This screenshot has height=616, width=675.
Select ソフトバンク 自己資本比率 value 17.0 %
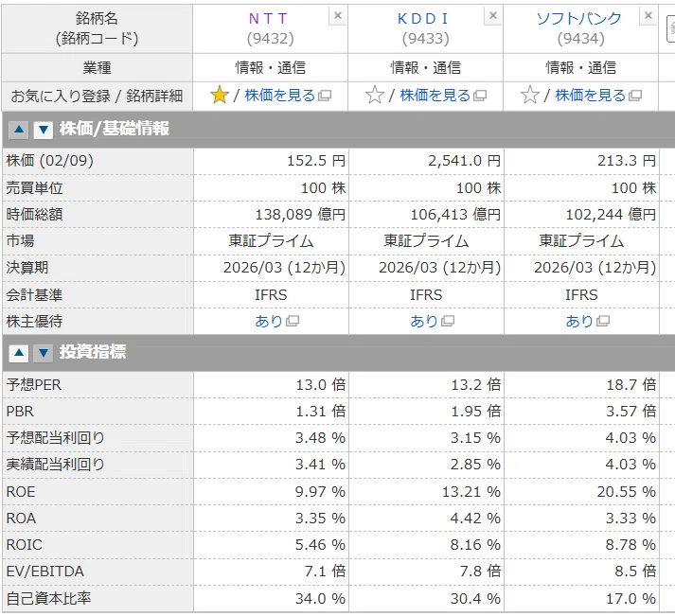tap(631, 598)
